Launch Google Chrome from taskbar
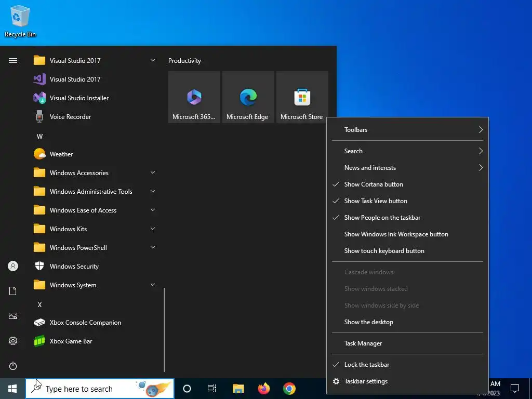Viewport: 532px width, 399px height. coord(289,389)
